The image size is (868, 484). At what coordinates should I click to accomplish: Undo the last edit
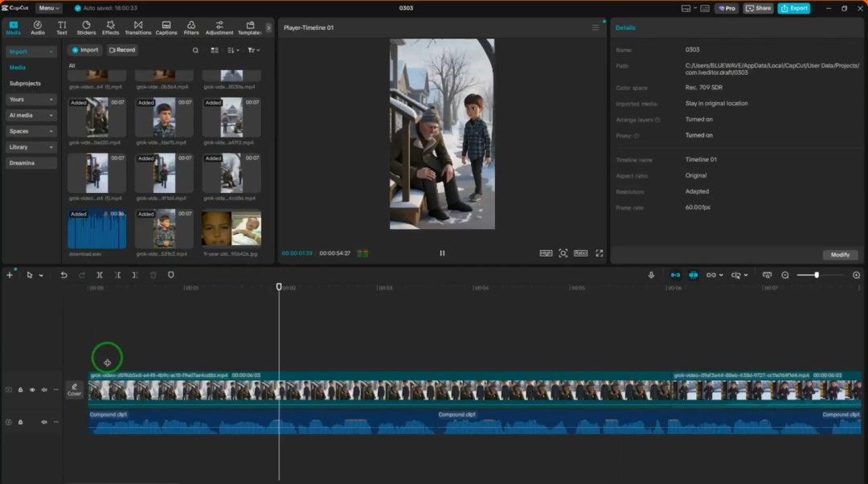tap(64, 275)
